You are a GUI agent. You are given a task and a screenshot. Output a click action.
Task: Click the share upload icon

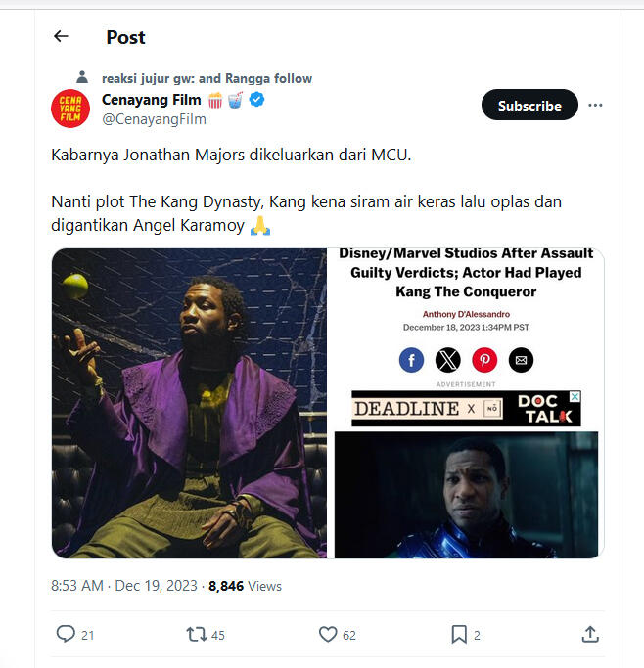[x=590, y=634]
